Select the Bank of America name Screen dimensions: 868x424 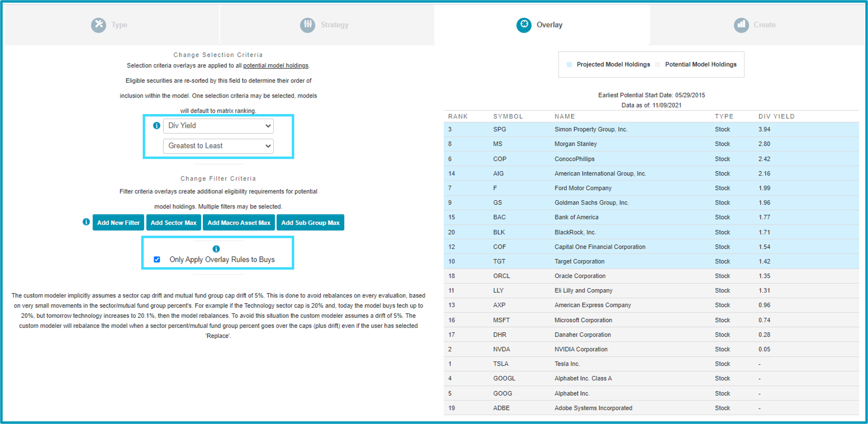point(576,217)
